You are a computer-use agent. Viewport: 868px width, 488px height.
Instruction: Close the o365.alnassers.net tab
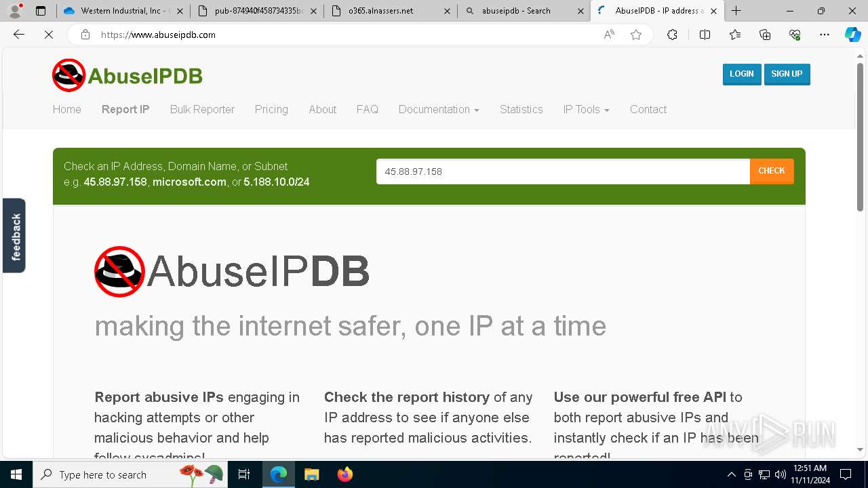tap(446, 11)
